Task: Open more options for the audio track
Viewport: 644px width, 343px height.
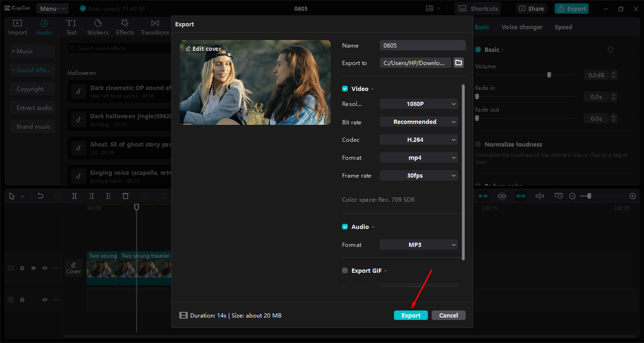Action: point(56,299)
